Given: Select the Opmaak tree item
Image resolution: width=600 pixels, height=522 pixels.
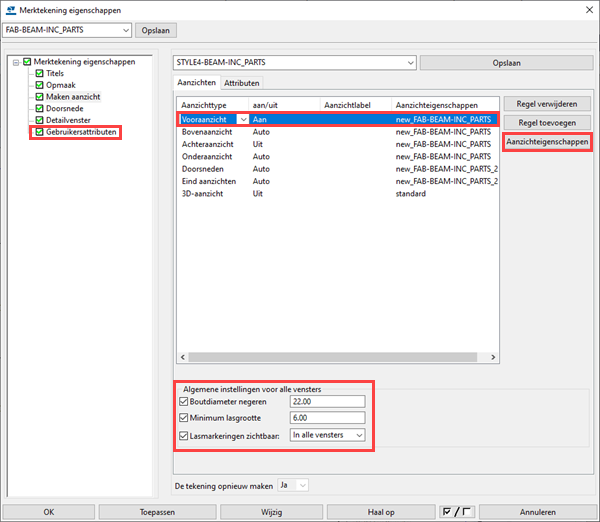Looking at the screenshot, I should coord(61,85).
